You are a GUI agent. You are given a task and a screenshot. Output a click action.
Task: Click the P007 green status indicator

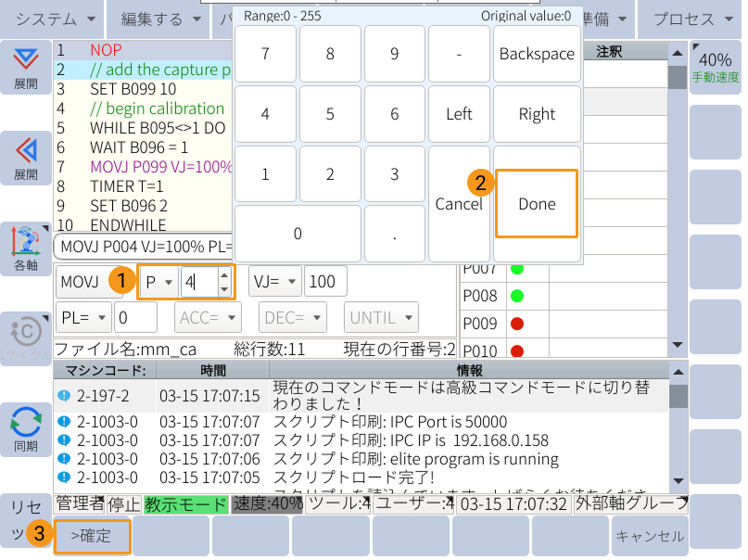[x=516, y=269]
